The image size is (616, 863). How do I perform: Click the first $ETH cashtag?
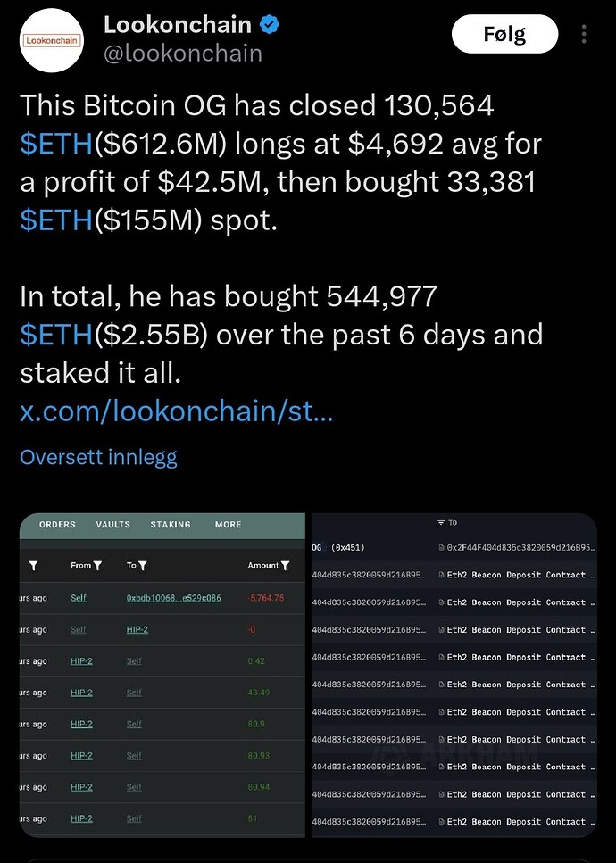pyautogui.click(x=55, y=143)
